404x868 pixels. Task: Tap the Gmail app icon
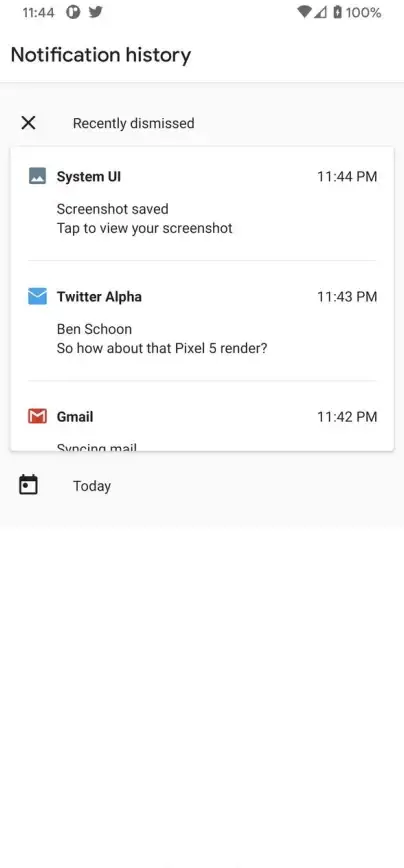pos(37,416)
